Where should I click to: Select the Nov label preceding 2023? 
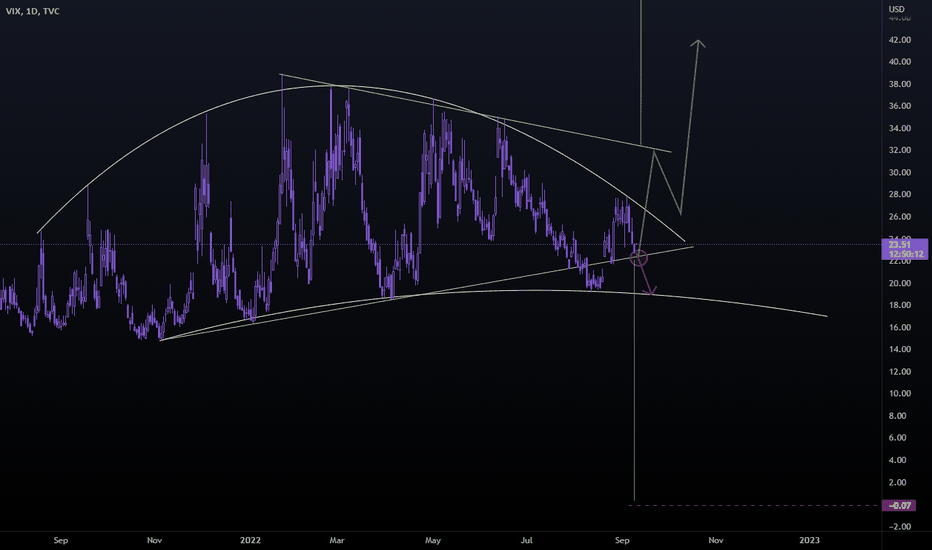(716, 540)
